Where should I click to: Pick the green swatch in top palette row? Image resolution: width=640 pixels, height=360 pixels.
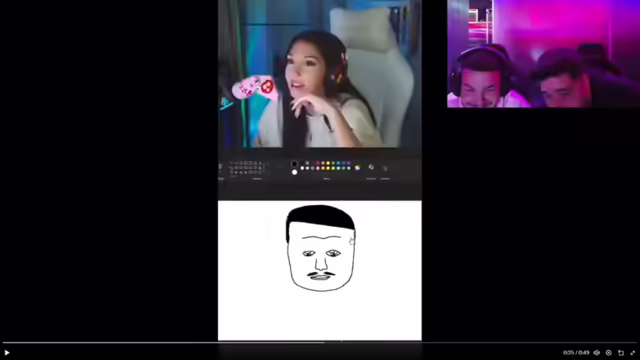[333, 163]
